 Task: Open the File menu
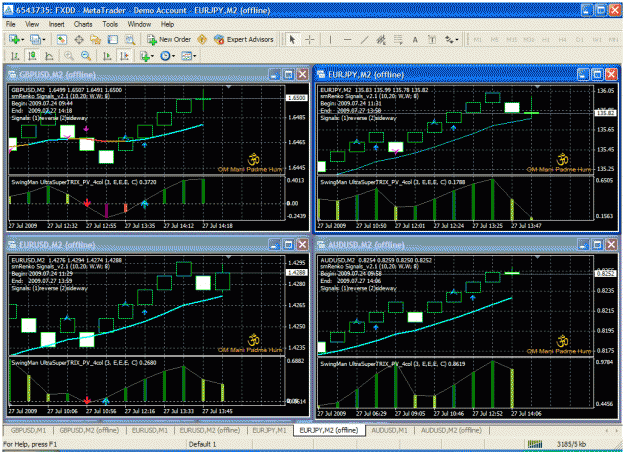[10, 24]
